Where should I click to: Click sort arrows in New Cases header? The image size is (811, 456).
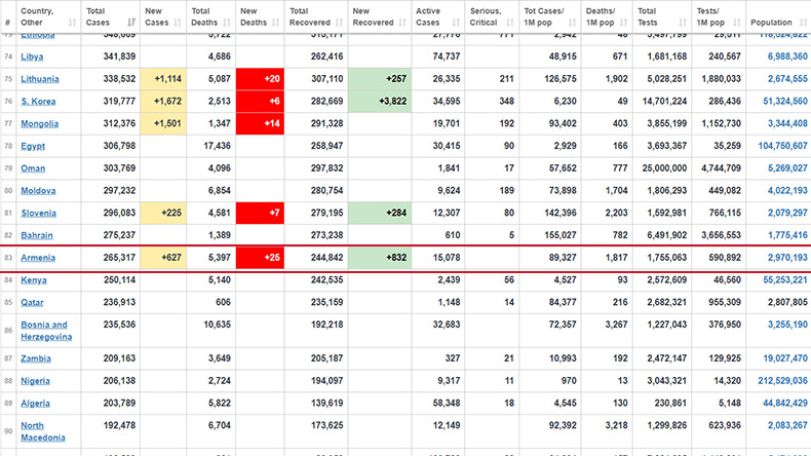click(x=178, y=22)
